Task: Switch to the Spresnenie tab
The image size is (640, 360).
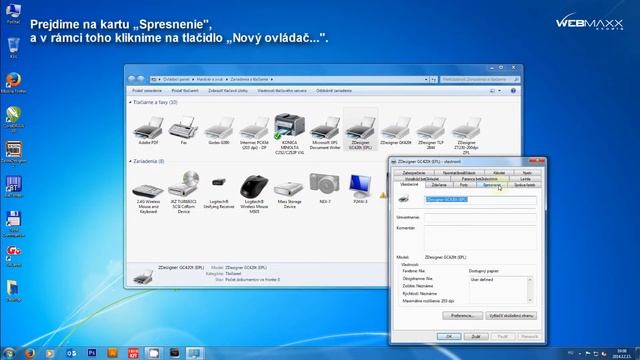Action: [x=491, y=185]
